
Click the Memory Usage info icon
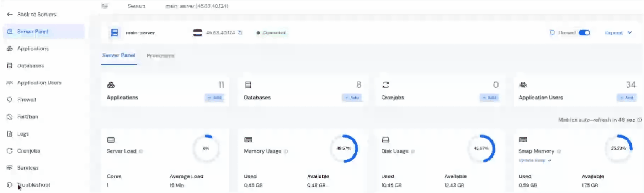point(286,151)
